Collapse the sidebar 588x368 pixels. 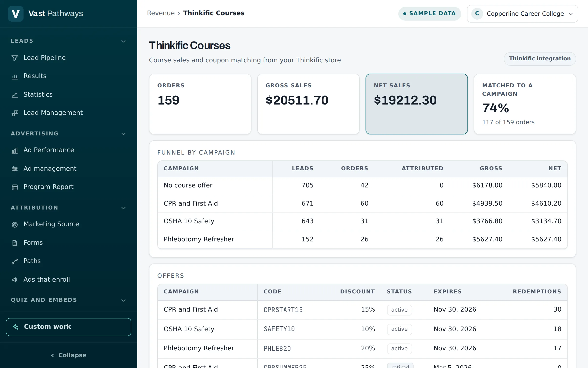point(69,355)
